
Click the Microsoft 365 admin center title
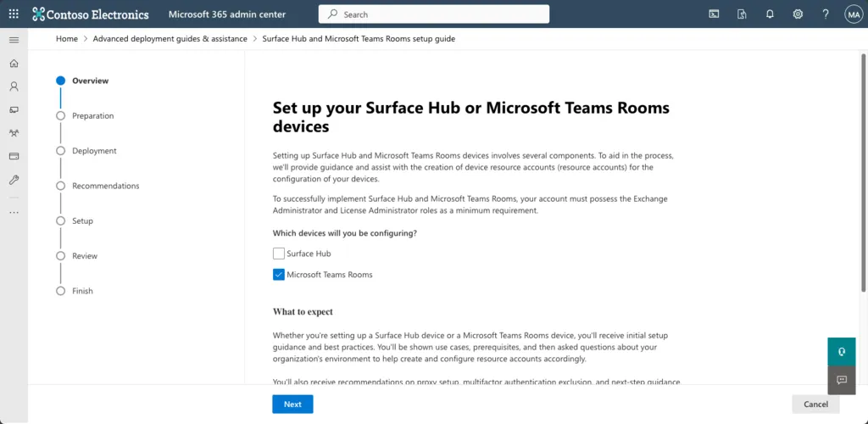coord(227,14)
